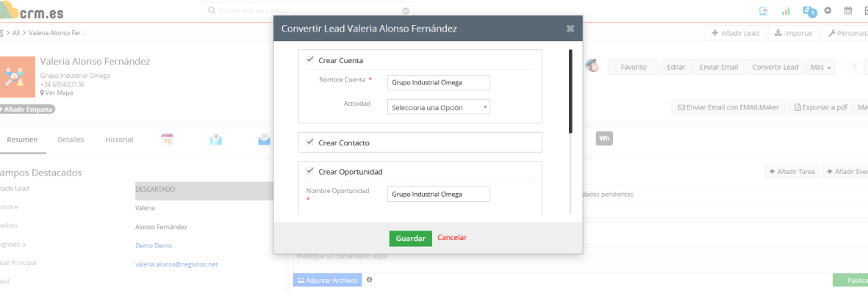Switch to the Historial tab

click(119, 140)
